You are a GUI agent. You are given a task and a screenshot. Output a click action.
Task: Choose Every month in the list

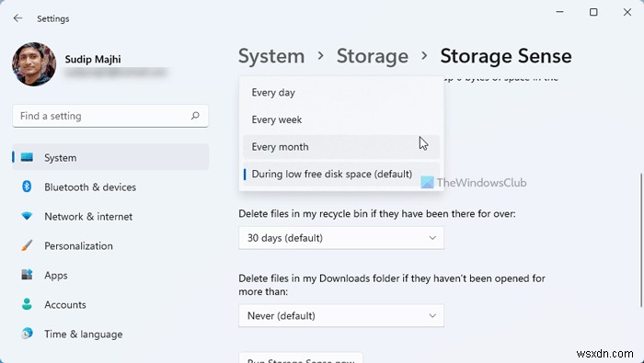tap(341, 147)
